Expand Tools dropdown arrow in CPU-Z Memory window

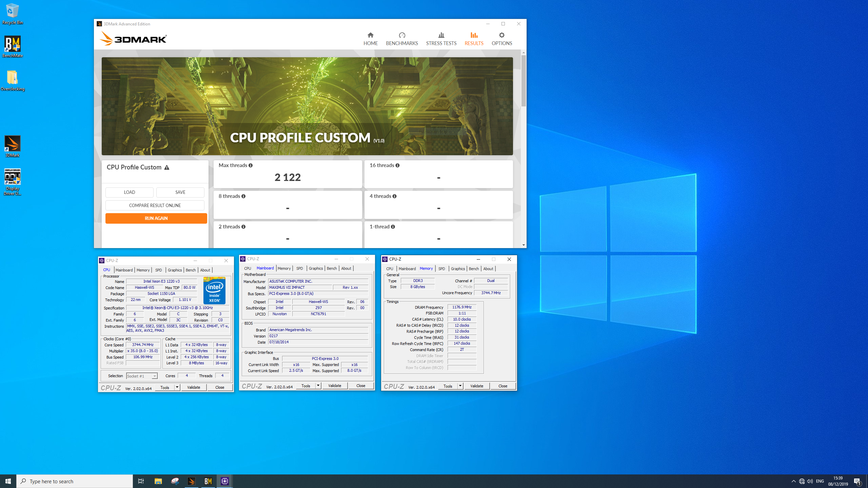(x=460, y=386)
